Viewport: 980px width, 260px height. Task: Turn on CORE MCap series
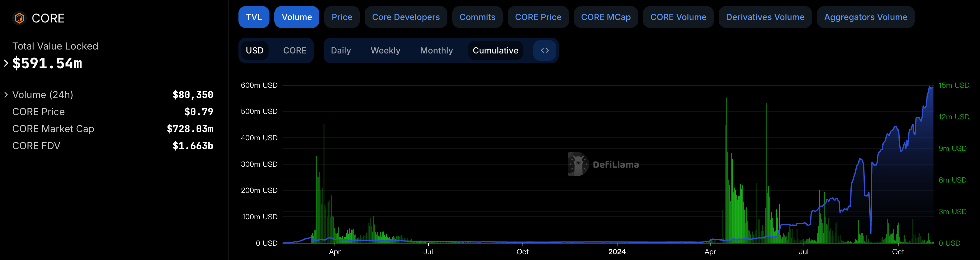pyautogui.click(x=606, y=17)
